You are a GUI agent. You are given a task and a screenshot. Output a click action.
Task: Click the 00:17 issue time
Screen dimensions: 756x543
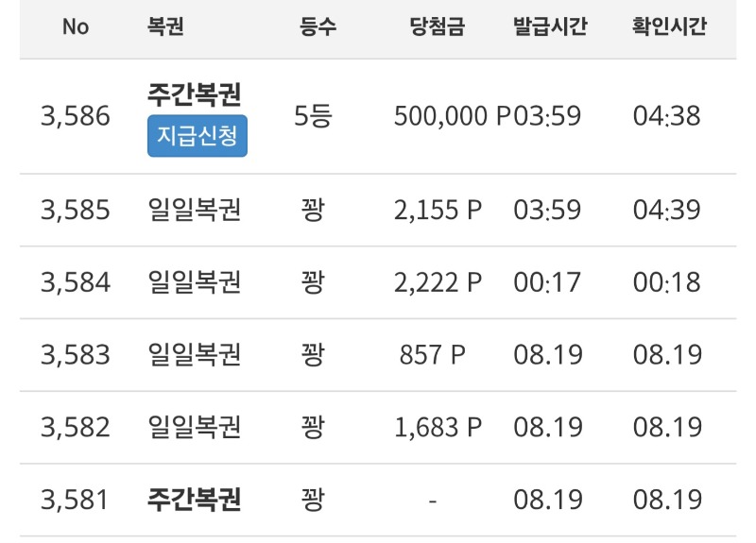(x=547, y=282)
